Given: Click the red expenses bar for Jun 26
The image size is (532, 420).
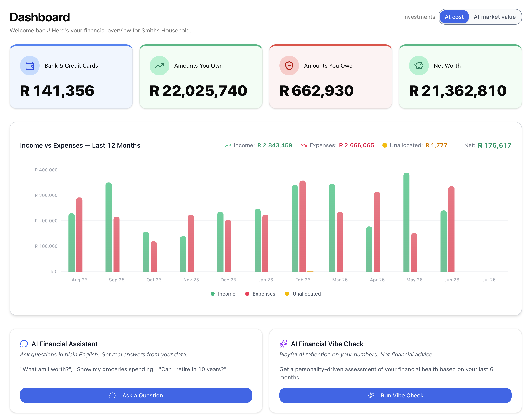Looking at the screenshot, I should pyautogui.click(x=452, y=229).
